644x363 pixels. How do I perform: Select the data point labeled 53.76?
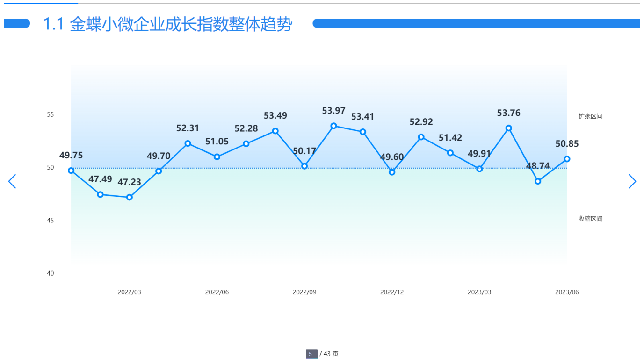[509, 128]
